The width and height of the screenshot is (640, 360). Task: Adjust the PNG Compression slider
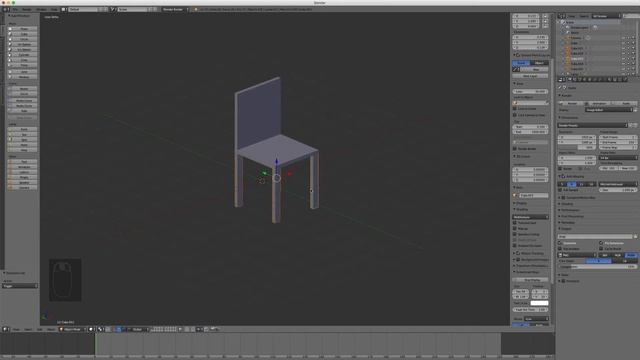[x=597, y=267]
